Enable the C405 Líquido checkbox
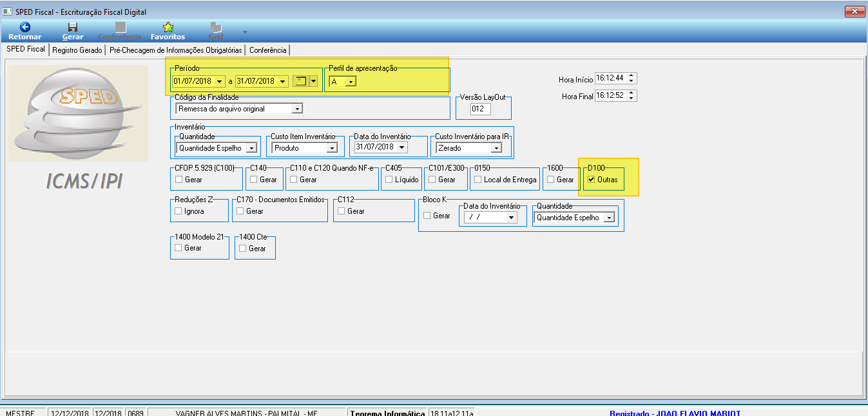Image resolution: width=868 pixels, height=416 pixels. (x=389, y=180)
